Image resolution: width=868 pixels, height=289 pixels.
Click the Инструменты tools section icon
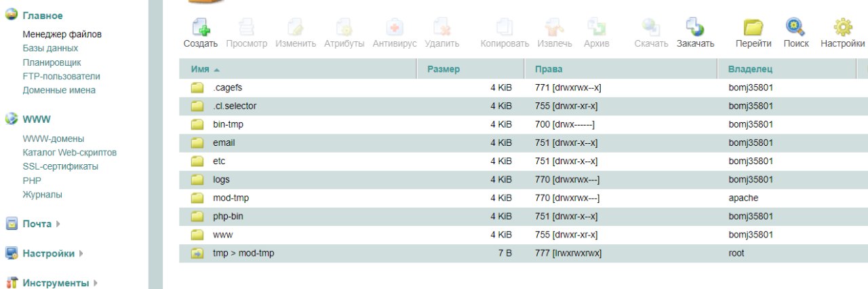pos(11,283)
